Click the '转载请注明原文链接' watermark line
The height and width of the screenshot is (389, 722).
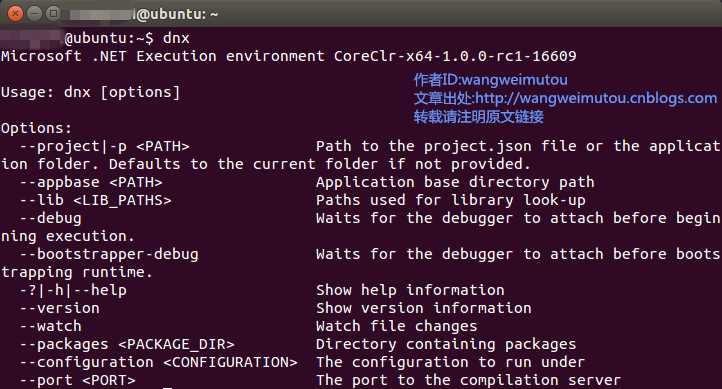(x=478, y=116)
